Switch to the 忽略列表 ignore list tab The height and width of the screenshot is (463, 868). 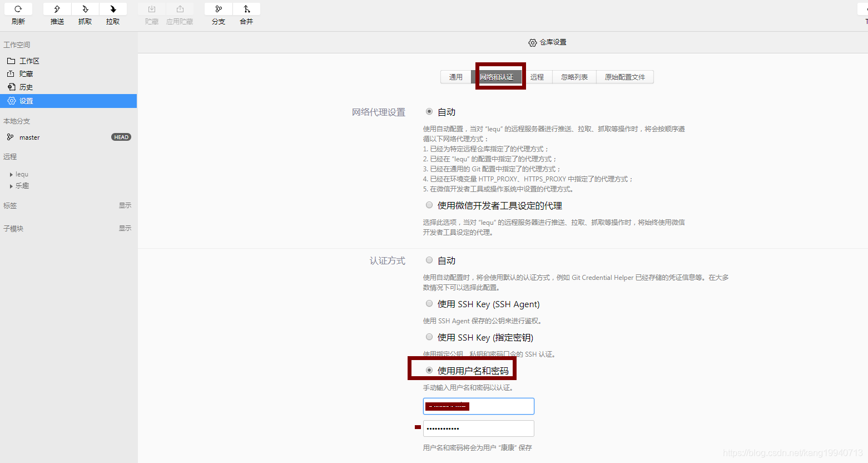(x=574, y=77)
